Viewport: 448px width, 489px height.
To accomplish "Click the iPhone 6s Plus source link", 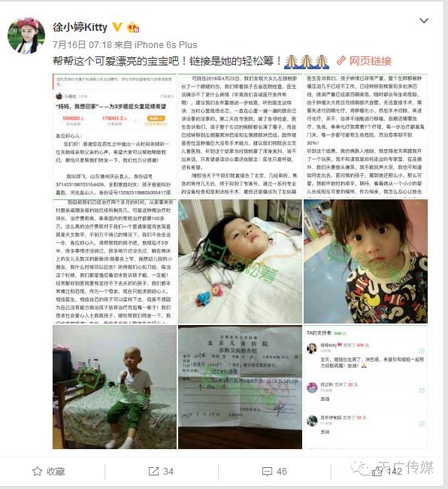I will point(165,45).
